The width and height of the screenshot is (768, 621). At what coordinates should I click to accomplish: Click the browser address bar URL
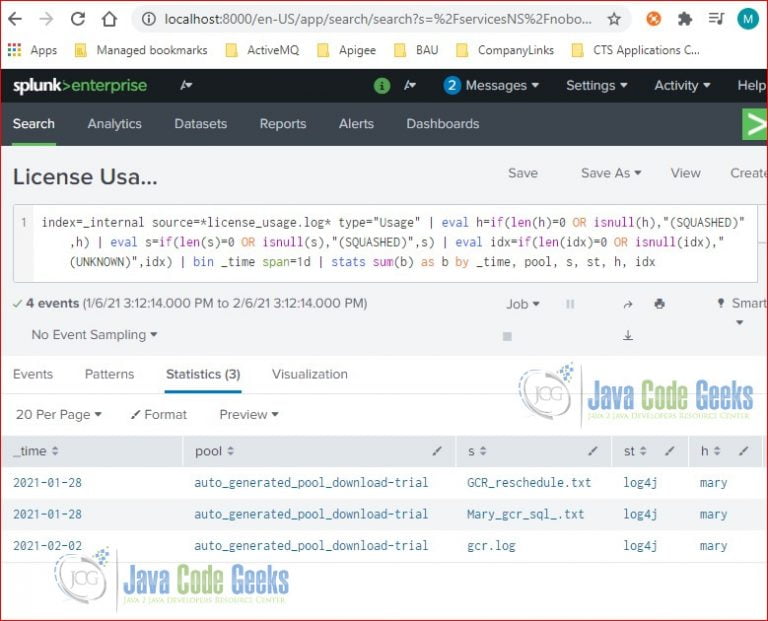[x=378, y=19]
